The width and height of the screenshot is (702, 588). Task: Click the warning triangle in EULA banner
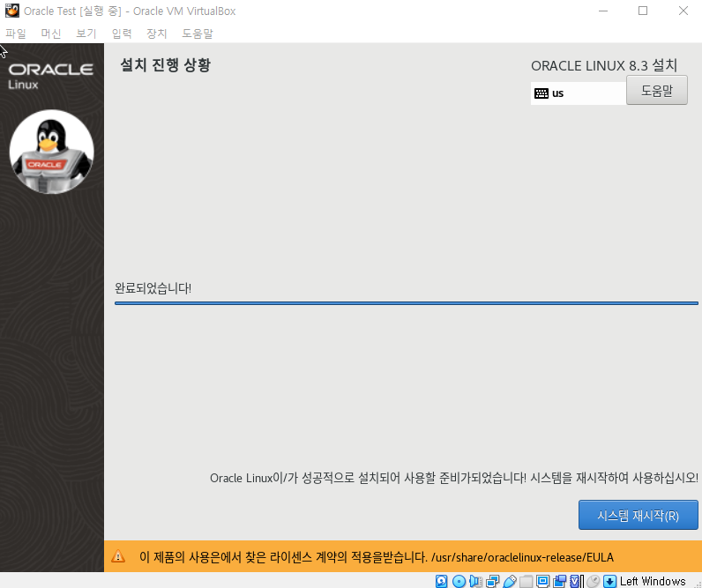pyautogui.click(x=118, y=556)
